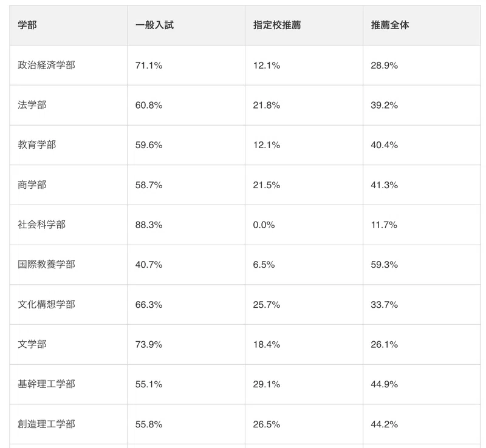486x448 pixels.
Task: Click the 国際教養学部 cell
Action: (x=46, y=264)
